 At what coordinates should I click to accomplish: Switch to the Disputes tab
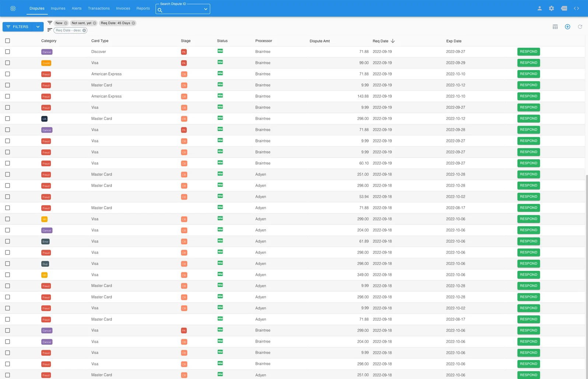[37, 8]
